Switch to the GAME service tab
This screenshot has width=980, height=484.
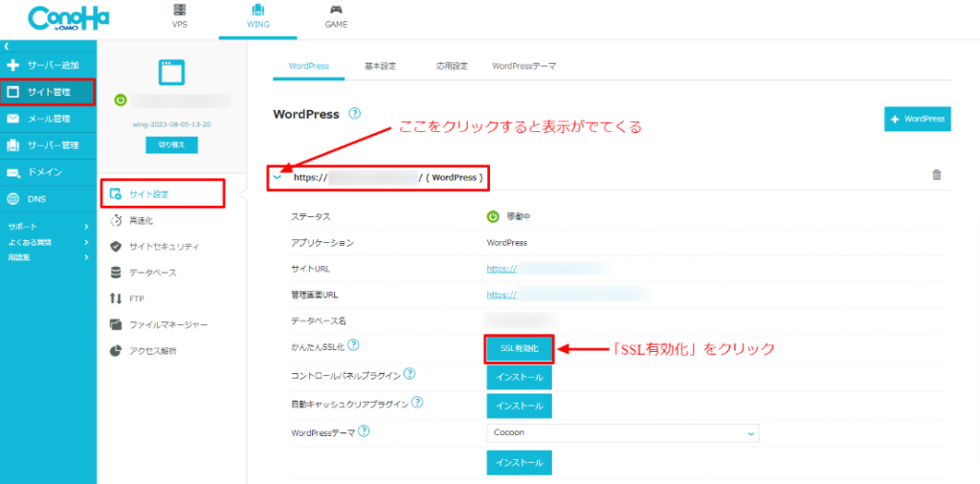pyautogui.click(x=336, y=17)
